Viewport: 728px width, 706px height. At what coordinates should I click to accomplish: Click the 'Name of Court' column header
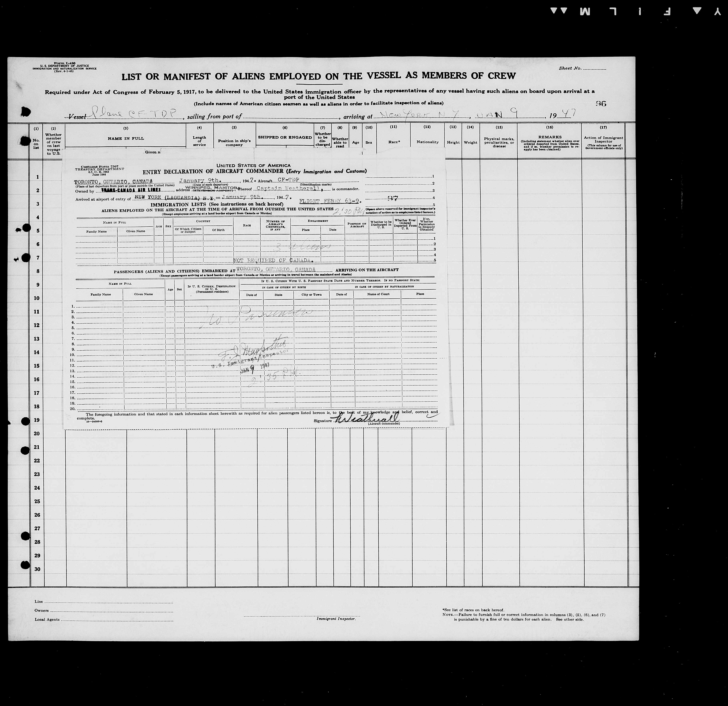point(378,294)
